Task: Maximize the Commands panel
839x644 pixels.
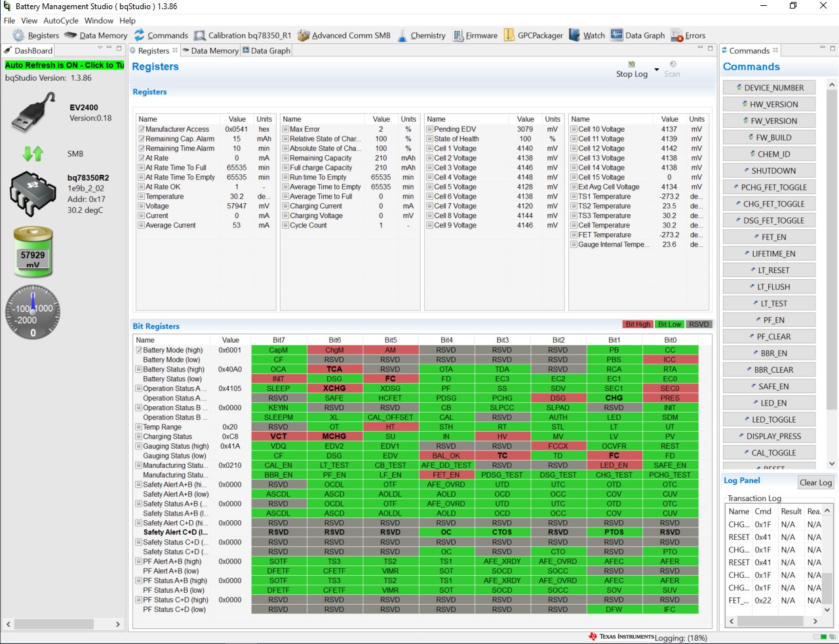Action: tap(832, 48)
